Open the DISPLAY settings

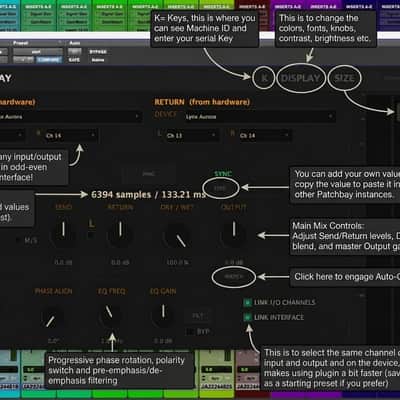click(300, 78)
